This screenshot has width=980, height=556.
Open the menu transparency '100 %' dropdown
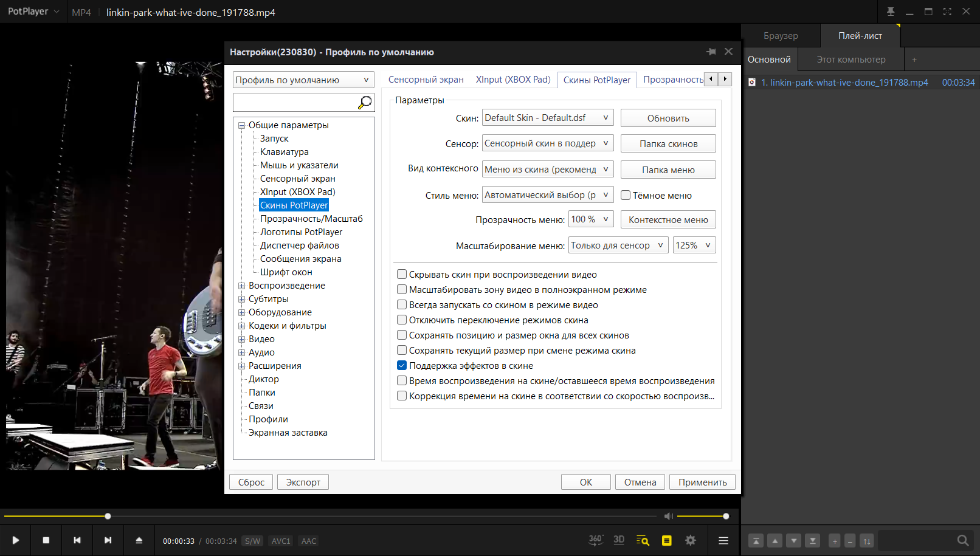[x=591, y=219]
